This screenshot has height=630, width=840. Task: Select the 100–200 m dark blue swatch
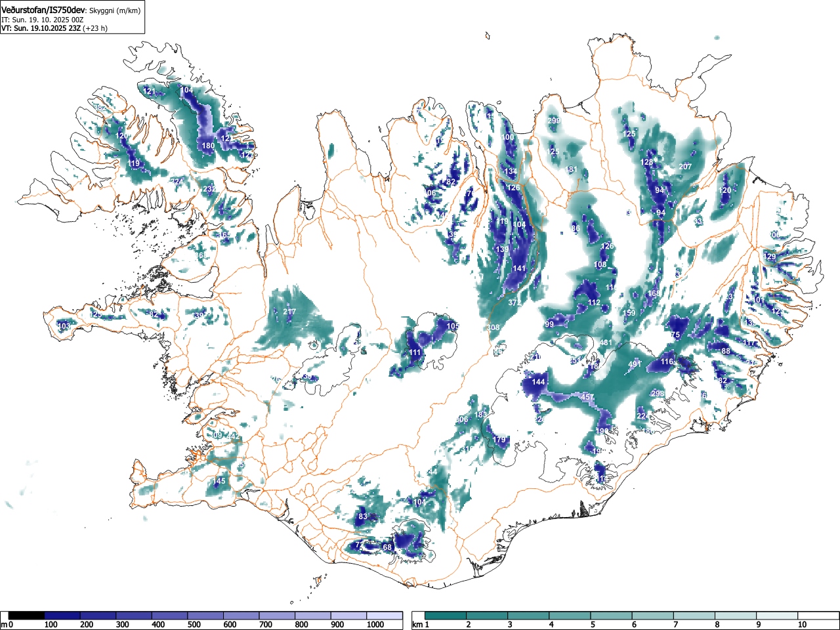pos(62,616)
